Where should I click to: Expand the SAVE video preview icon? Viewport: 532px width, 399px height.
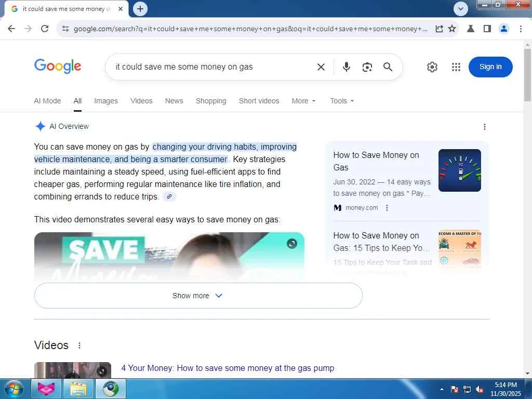click(292, 244)
